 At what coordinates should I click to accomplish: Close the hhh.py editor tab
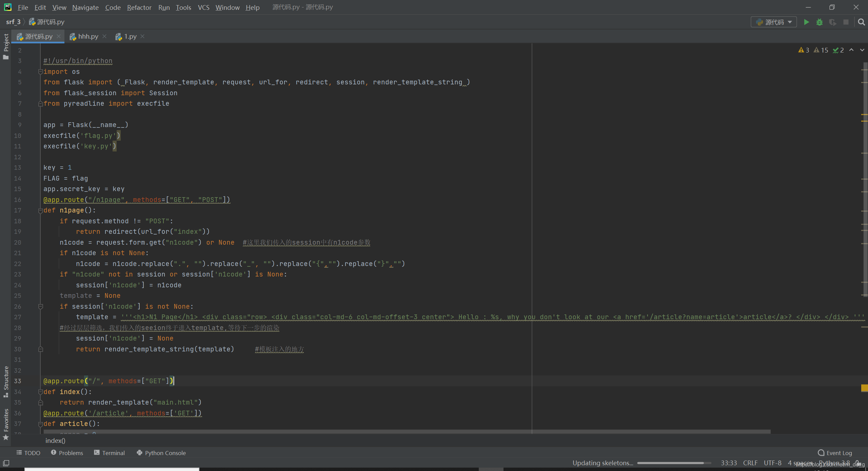pyautogui.click(x=104, y=36)
